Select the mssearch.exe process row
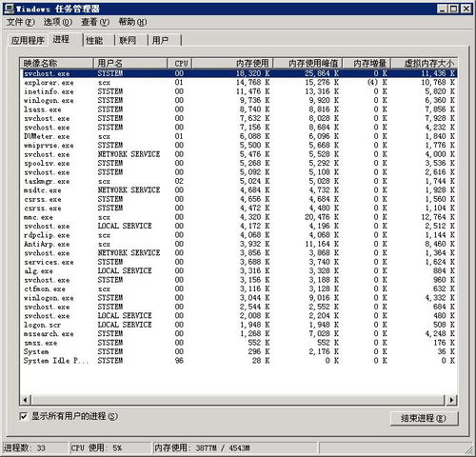Viewport: 476px width, 457px height. pos(239,334)
